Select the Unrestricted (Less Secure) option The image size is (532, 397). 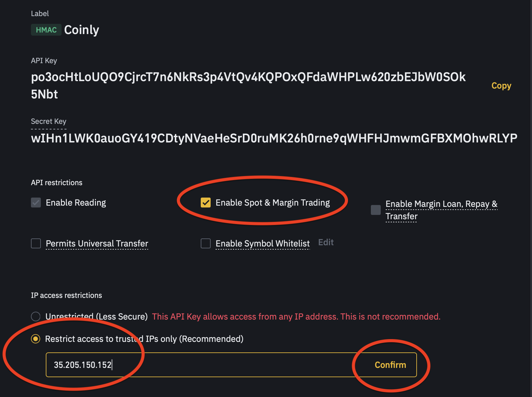[x=36, y=316]
